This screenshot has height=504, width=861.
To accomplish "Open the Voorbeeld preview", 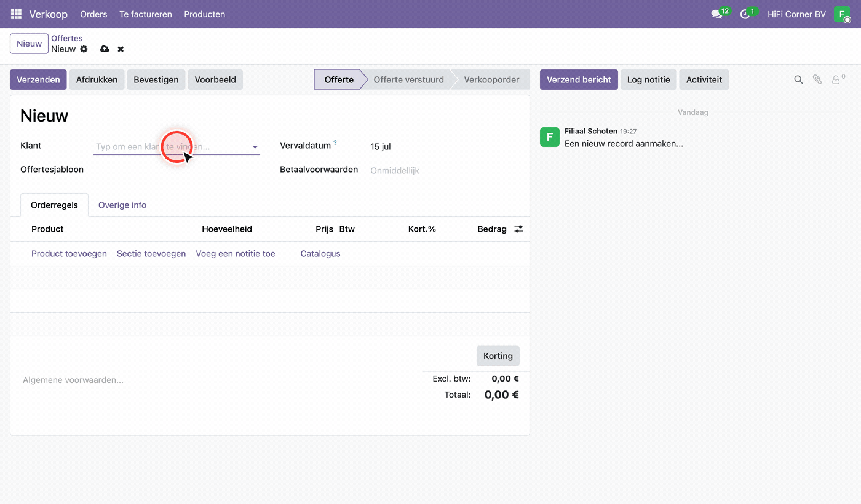I will 215,79.
